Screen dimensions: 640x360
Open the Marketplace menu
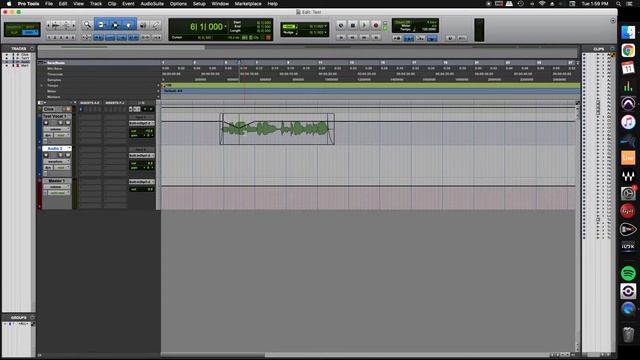pos(248,4)
